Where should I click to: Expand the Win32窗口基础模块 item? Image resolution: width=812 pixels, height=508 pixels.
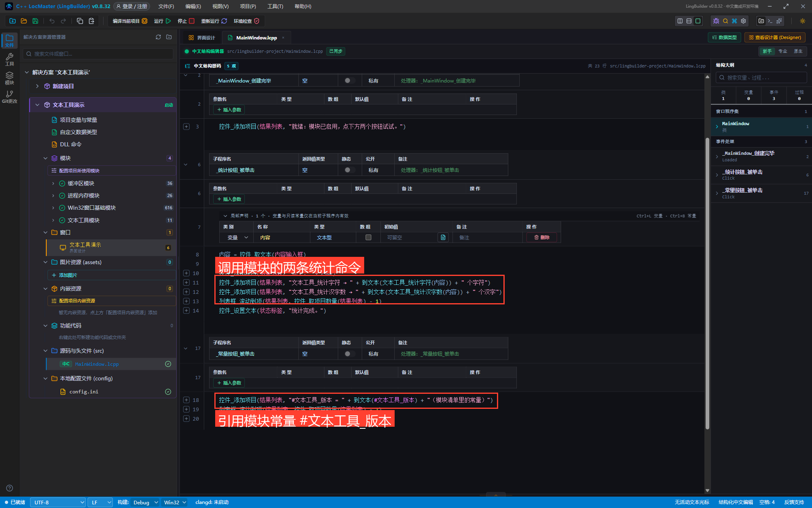(x=53, y=208)
